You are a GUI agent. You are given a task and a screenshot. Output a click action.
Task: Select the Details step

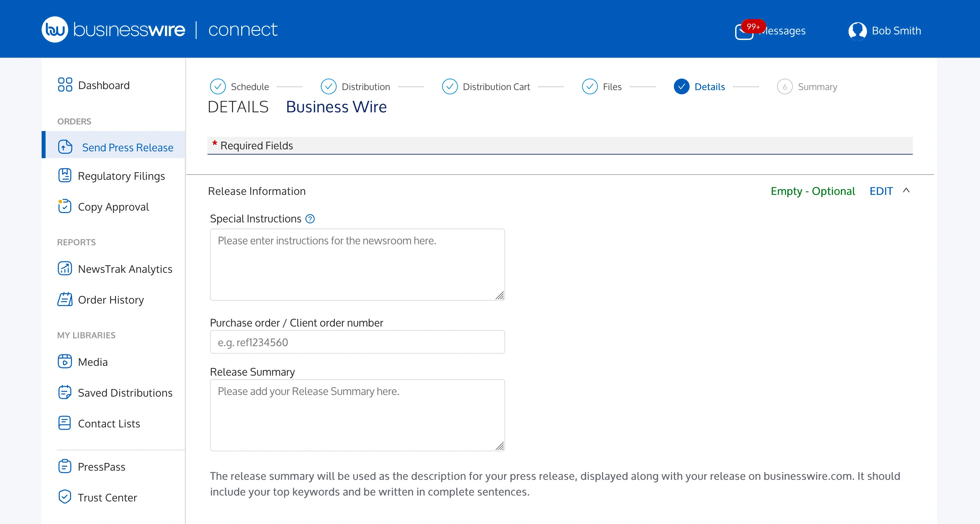[x=699, y=86]
